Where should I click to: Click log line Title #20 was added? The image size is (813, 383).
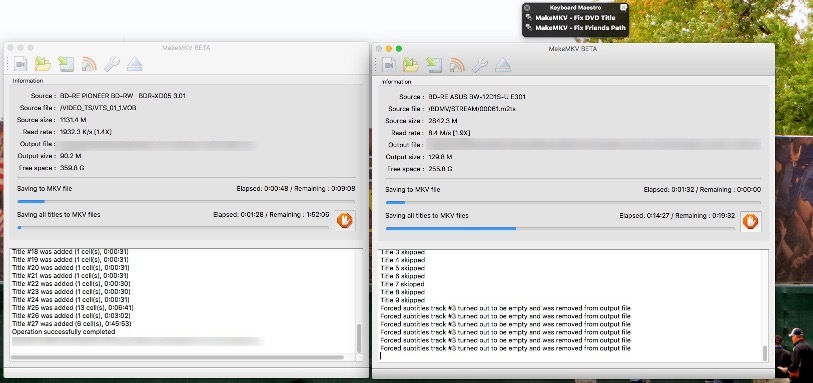click(71, 267)
